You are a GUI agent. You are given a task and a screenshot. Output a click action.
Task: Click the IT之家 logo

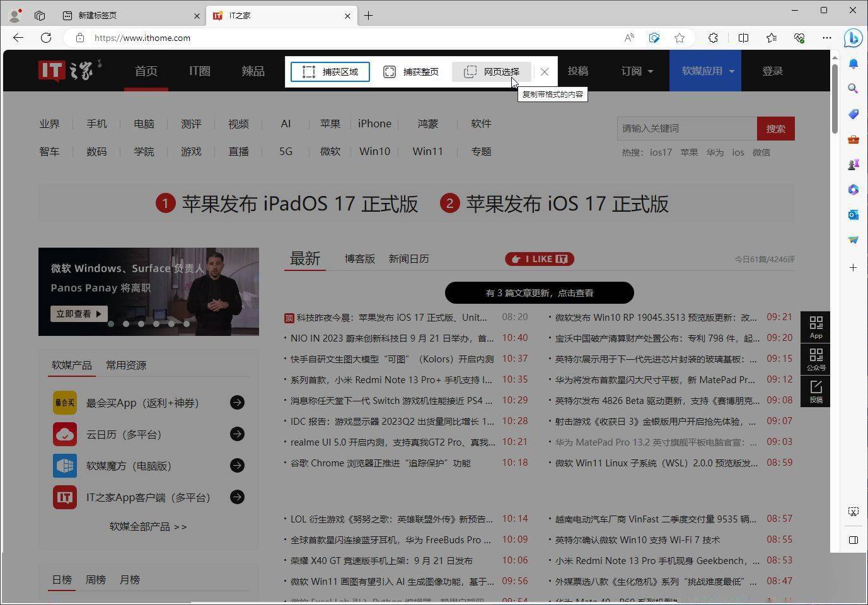(x=69, y=71)
